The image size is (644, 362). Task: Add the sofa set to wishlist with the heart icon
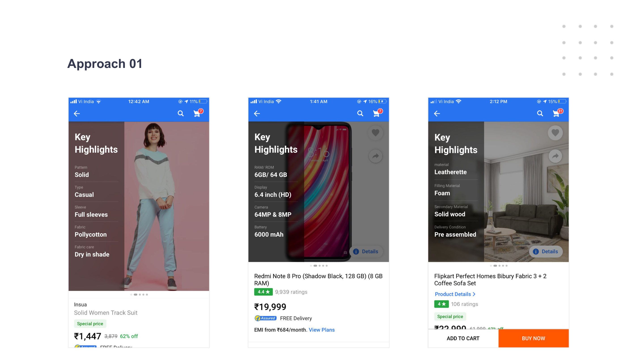555,133
